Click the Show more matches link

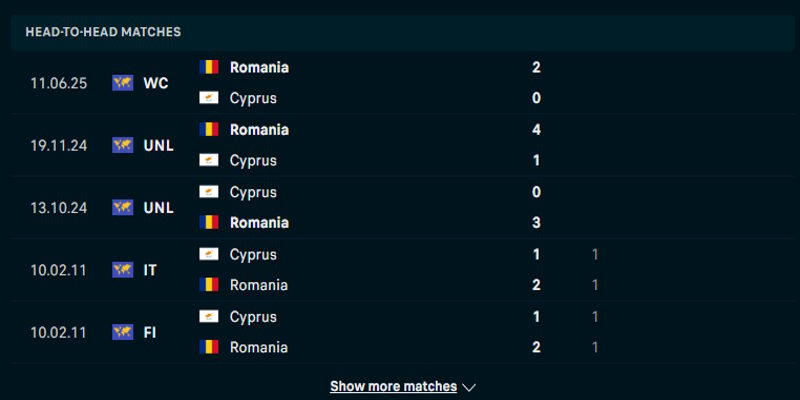click(393, 386)
